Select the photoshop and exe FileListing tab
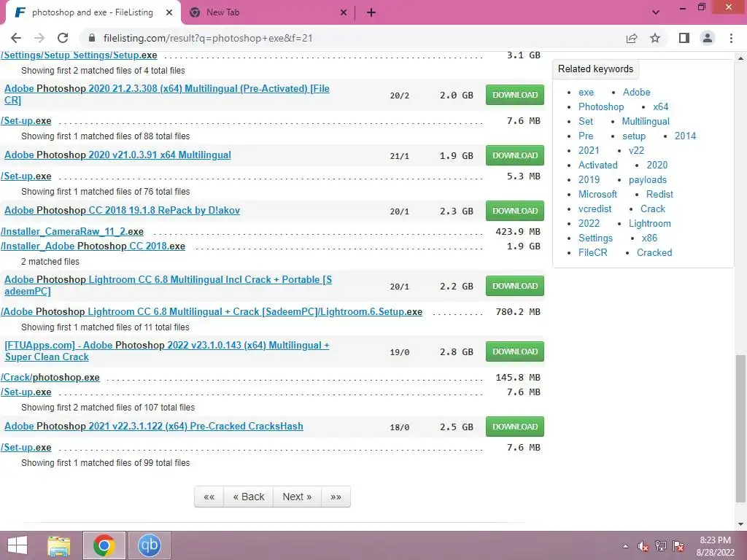The width and height of the screenshot is (747, 560). (x=93, y=13)
